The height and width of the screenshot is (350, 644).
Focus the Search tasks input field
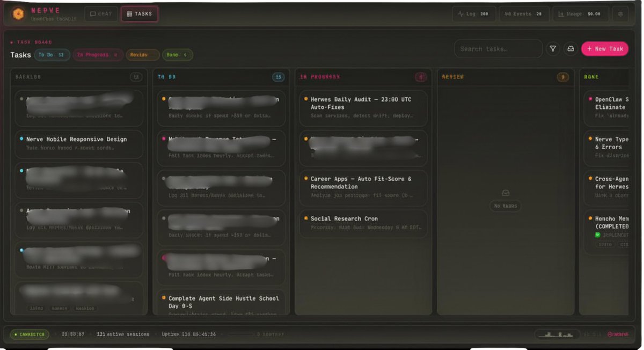(x=498, y=49)
